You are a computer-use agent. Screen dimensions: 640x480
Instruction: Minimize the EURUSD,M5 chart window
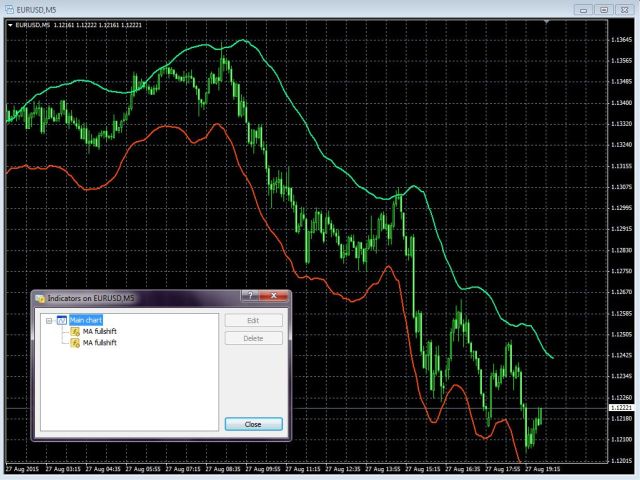583,9
